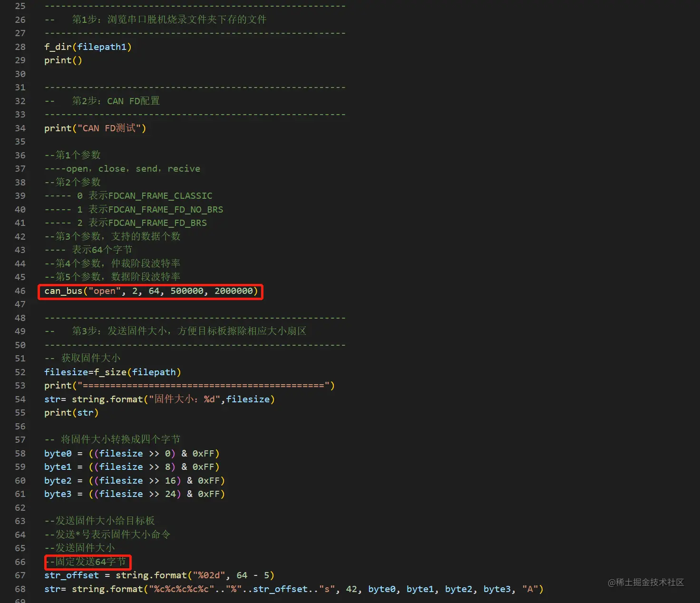
Task: Click the print CAN FD测试 statement
Action: tap(95, 128)
